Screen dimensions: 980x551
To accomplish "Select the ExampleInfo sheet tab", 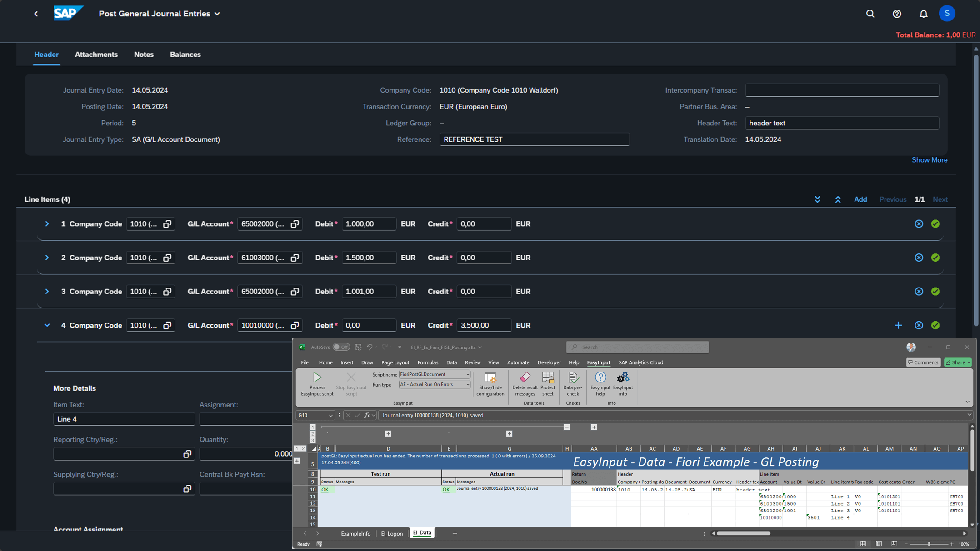I will tap(355, 533).
